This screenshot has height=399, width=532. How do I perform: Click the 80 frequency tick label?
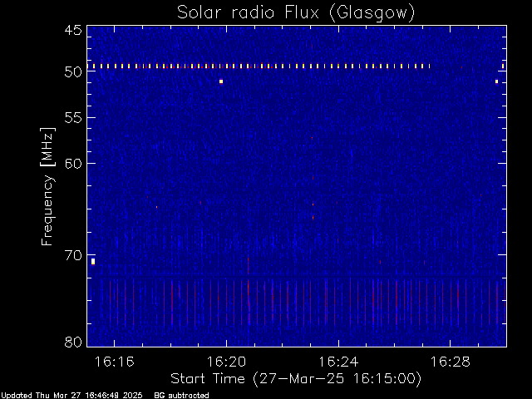pos(73,342)
